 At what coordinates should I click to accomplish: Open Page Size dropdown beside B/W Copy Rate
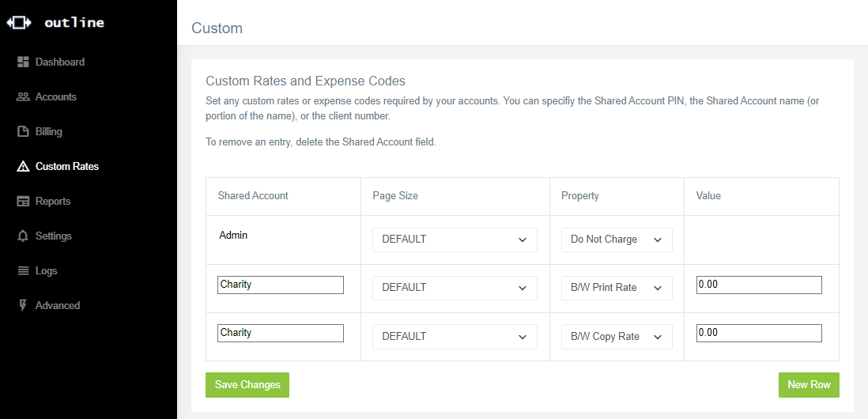click(455, 337)
